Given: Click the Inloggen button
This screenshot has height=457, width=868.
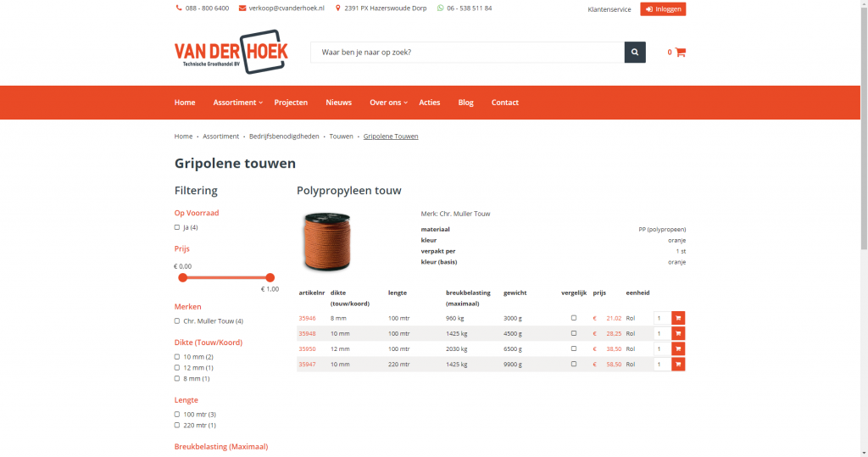Looking at the screenshot, I should tap(663, 8).
